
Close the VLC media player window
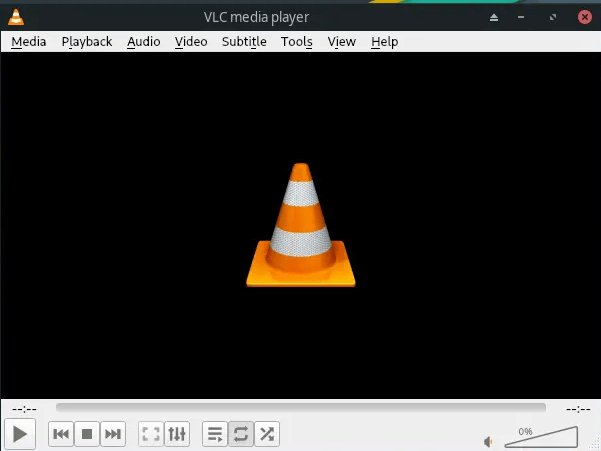point(585,17)
